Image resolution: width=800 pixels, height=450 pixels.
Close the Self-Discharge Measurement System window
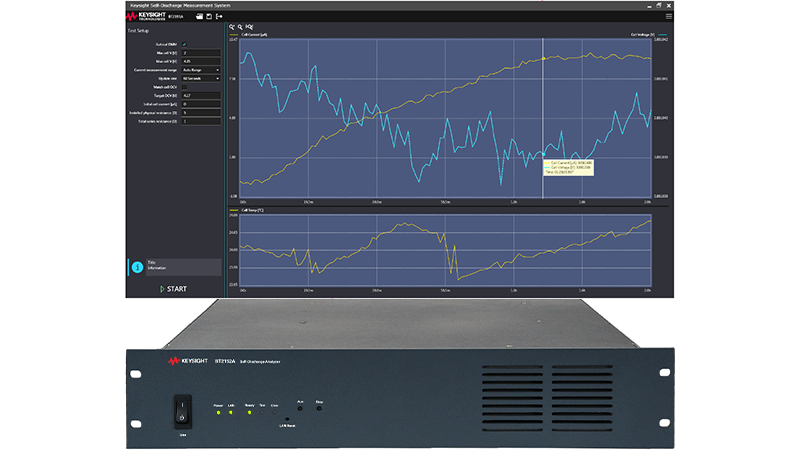point(669,6)
